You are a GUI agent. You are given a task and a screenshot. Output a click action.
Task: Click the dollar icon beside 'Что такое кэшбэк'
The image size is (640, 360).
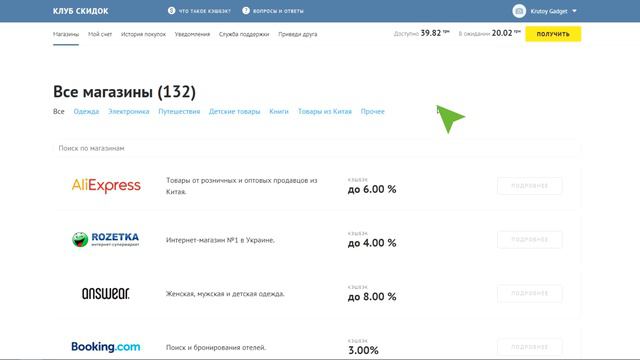(x=171, y=11)
